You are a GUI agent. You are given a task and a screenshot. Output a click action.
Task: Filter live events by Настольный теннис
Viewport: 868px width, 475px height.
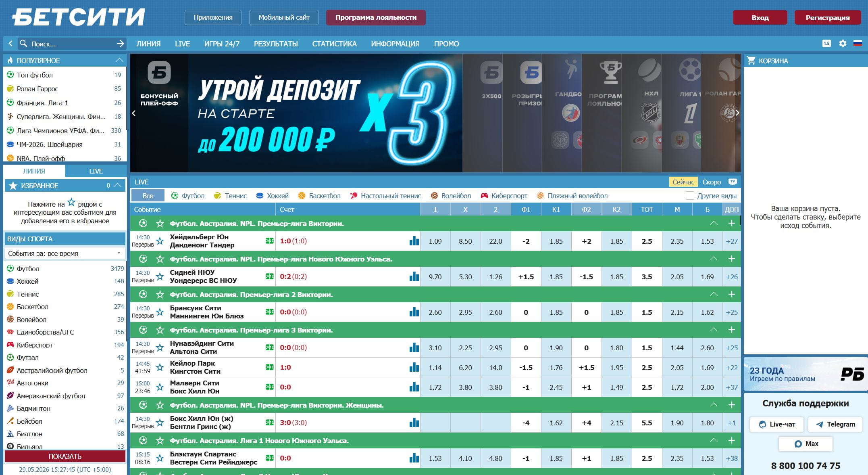[385, 196]
